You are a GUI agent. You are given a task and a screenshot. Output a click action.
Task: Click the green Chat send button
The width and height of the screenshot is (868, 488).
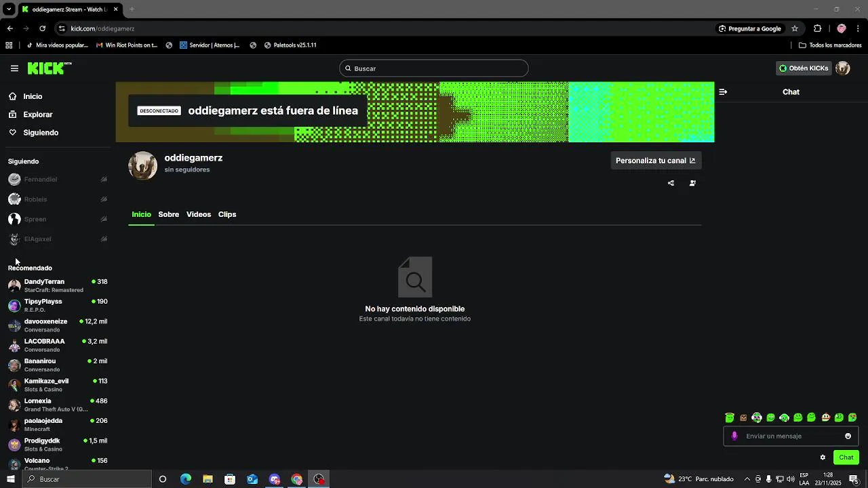(x=846, y=457)
